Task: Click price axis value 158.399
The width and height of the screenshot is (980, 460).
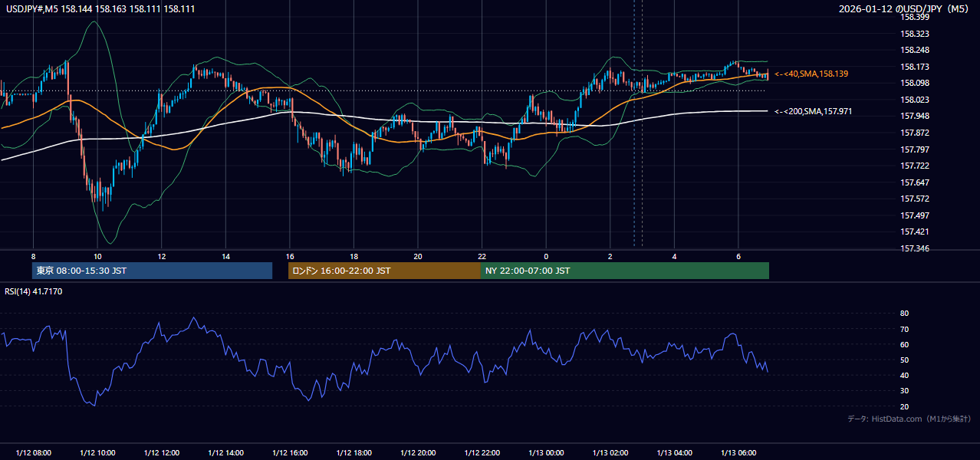Action: 916,17
